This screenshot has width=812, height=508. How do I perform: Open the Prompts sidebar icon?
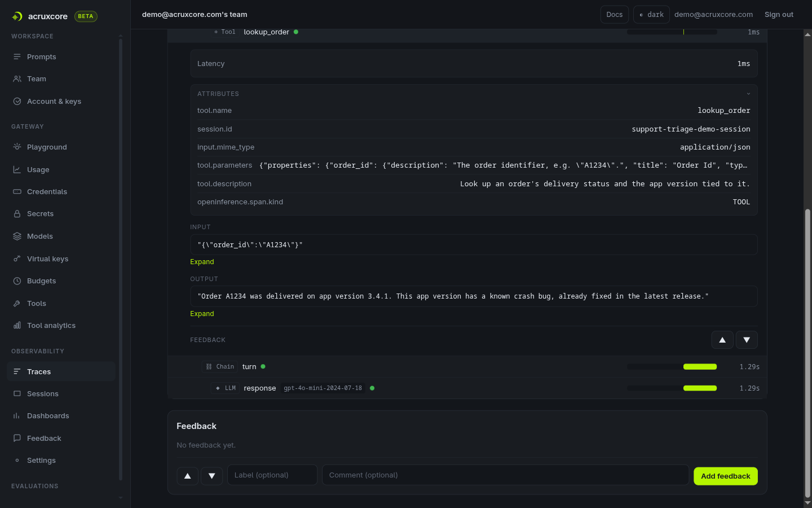(x=17, y=57)
